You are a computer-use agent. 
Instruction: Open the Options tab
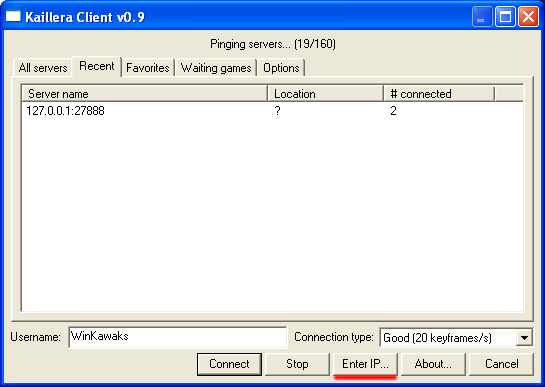281,68
